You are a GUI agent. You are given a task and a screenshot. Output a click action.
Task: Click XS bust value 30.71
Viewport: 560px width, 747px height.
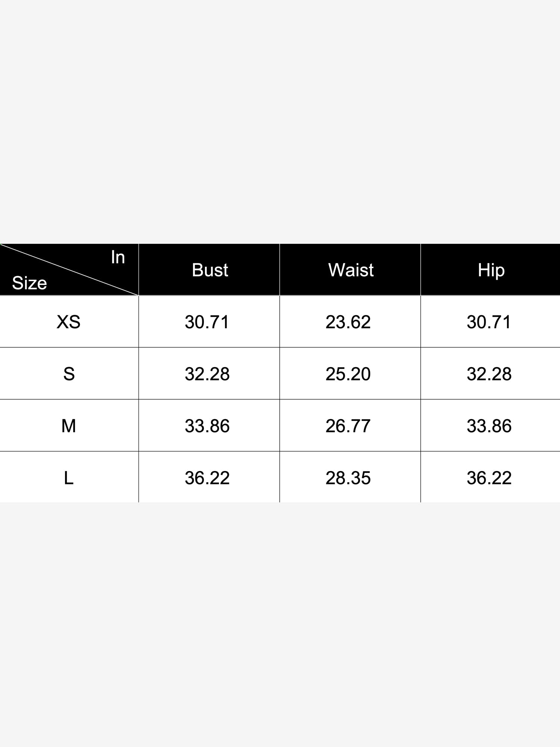[x=207, y=322]
